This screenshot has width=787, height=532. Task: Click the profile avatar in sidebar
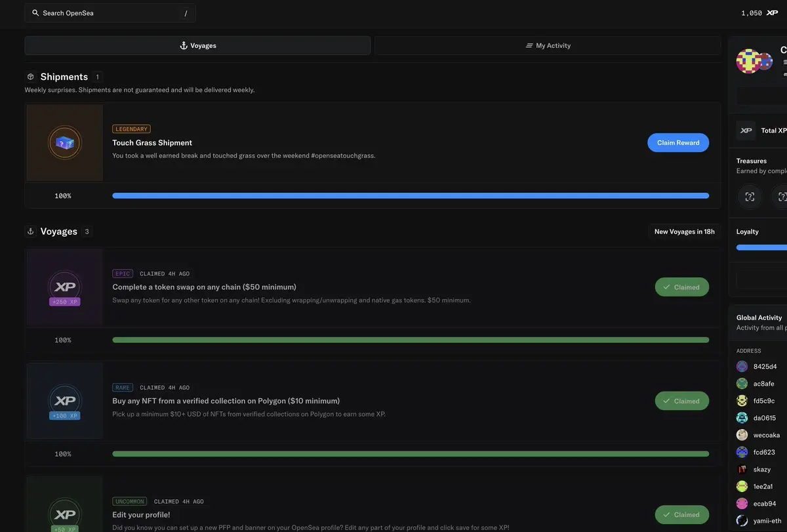coord(749,61)
